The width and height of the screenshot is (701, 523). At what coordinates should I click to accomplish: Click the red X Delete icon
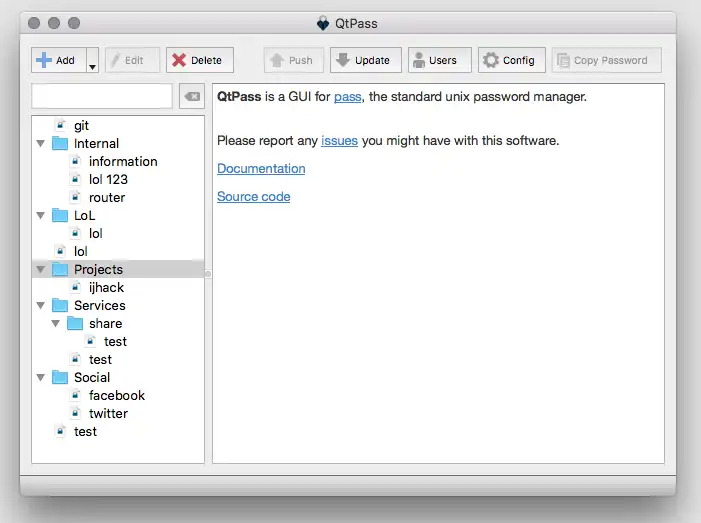[x=179, y=60]
